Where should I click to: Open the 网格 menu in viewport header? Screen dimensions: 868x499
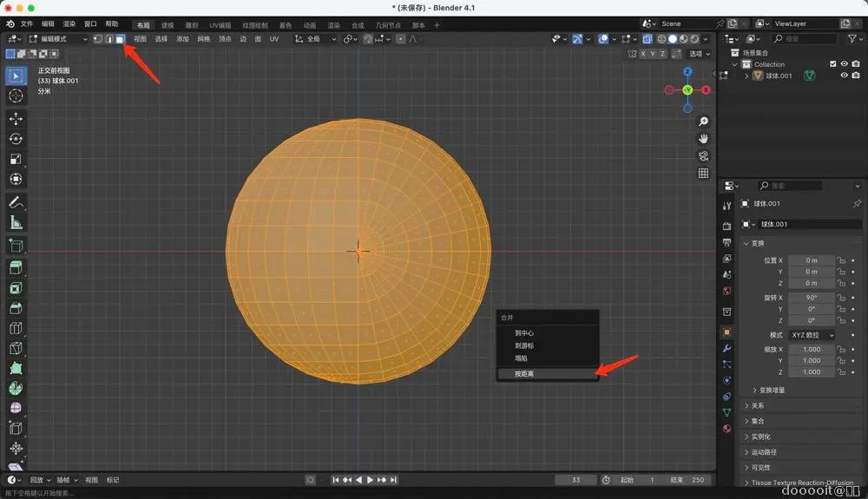pos(204,39)
